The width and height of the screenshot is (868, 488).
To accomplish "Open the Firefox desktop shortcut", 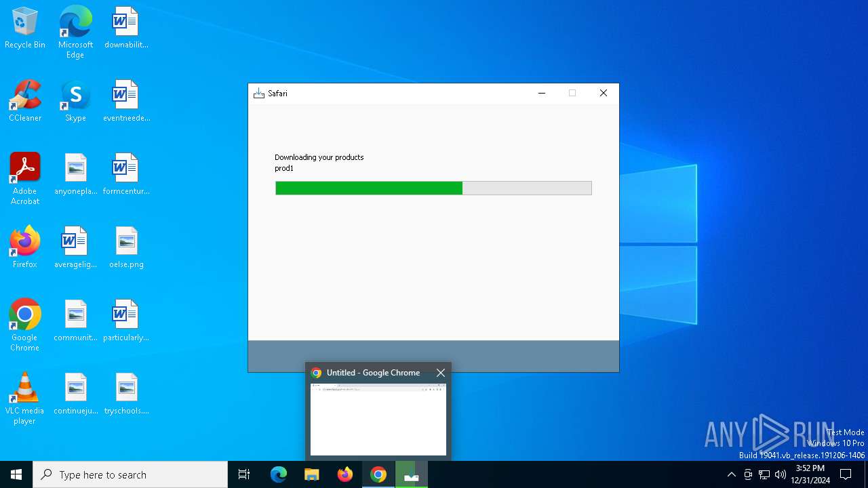I will 25,247.
